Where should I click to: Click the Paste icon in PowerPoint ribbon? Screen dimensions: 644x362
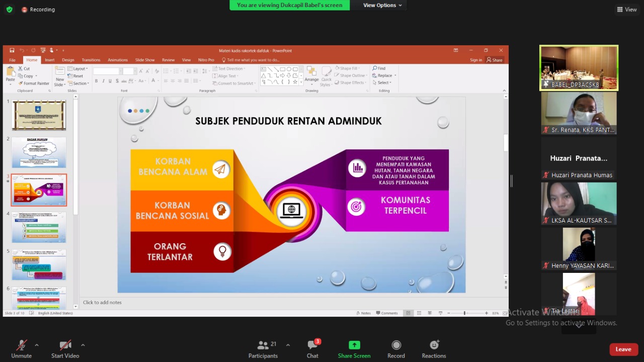click(x=10, y=73)
